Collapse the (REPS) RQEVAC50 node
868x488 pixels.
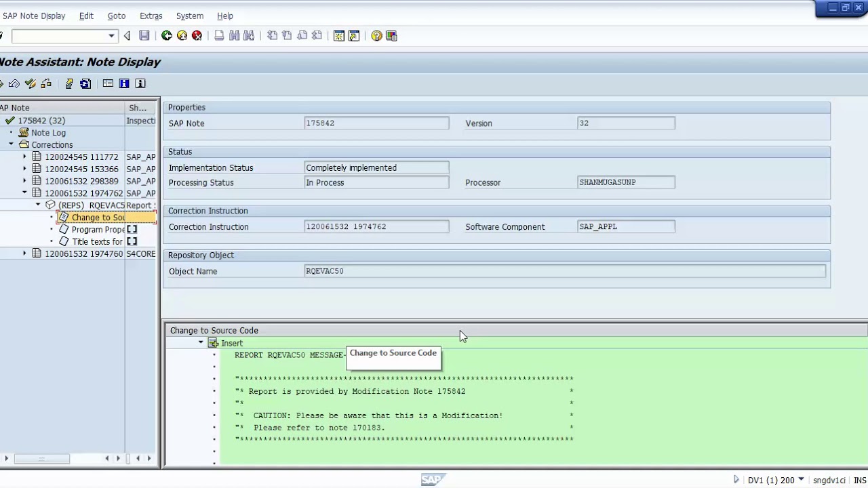38,205
